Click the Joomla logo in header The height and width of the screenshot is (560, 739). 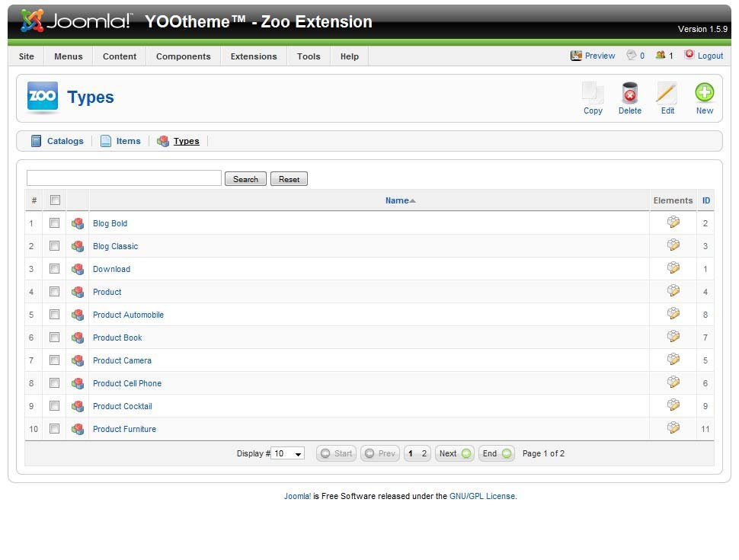coord(76,21)
